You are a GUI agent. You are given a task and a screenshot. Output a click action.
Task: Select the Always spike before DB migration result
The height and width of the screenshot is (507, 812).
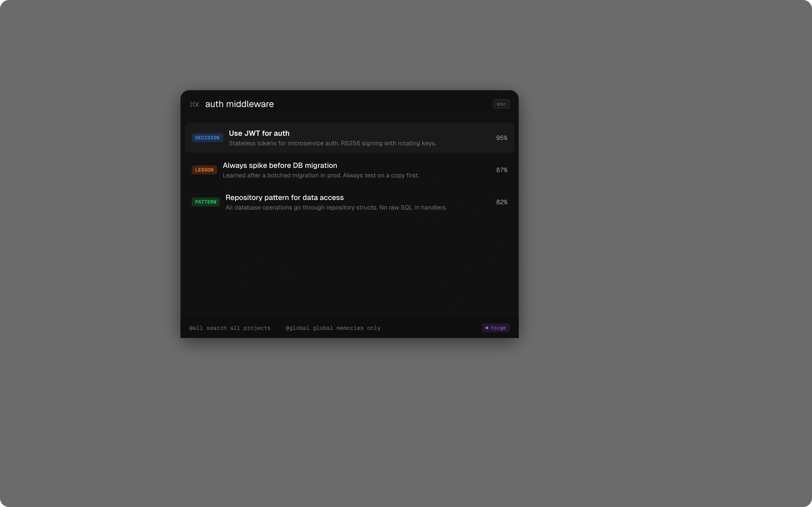click(349, 170)
